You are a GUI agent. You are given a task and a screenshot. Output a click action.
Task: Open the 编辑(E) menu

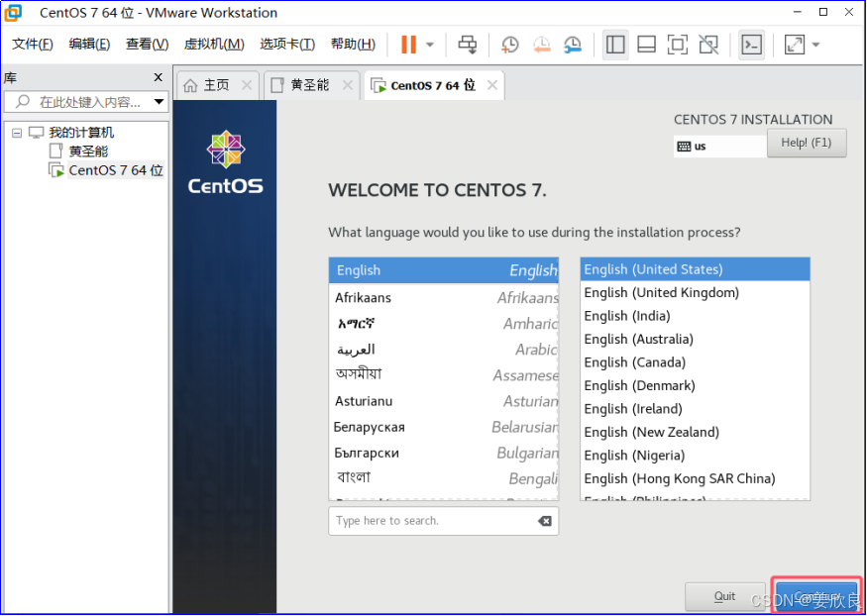pos(89,45)
